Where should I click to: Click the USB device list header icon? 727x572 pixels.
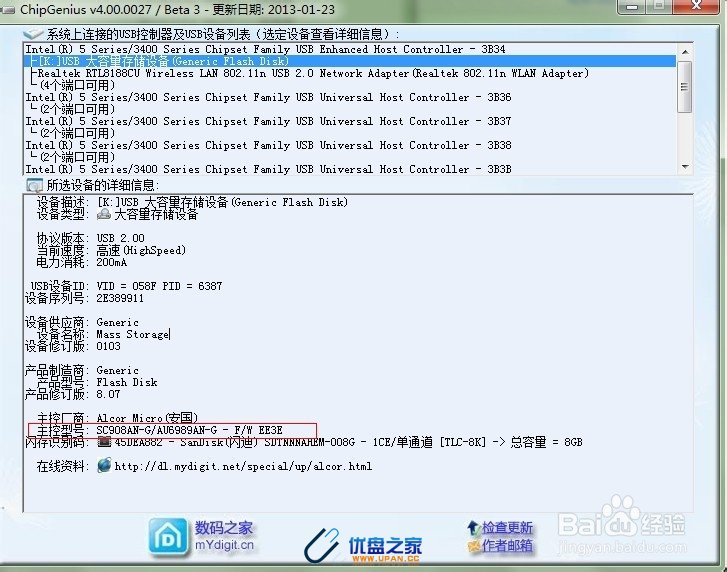33,34
